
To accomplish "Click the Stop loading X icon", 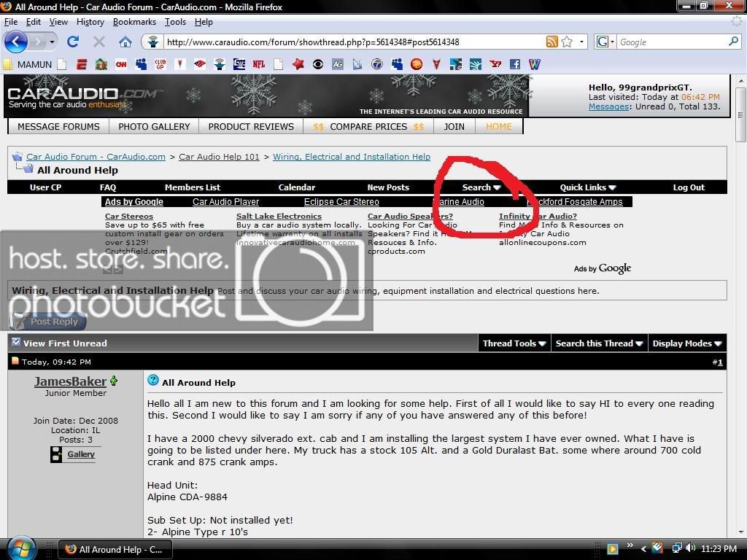I will pyautogui.click(x=99, y=42).
